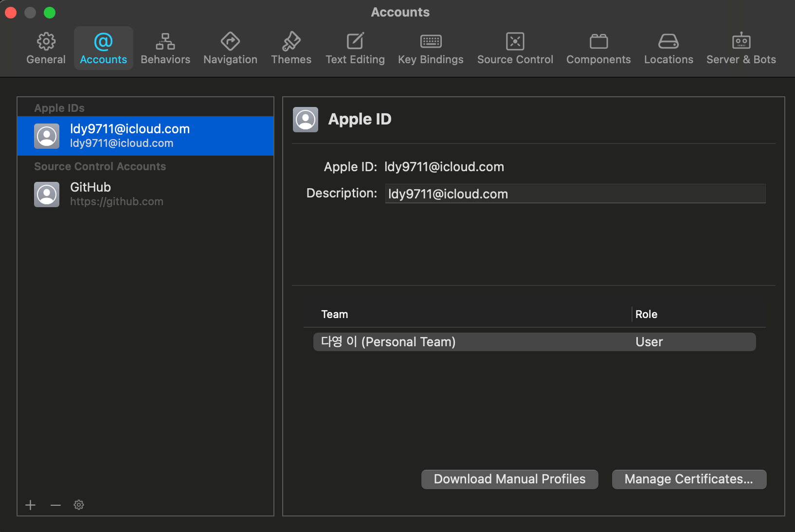Select the GitHub source control account
Viewport: 795px width, 532px height.
tap(145, 194)
